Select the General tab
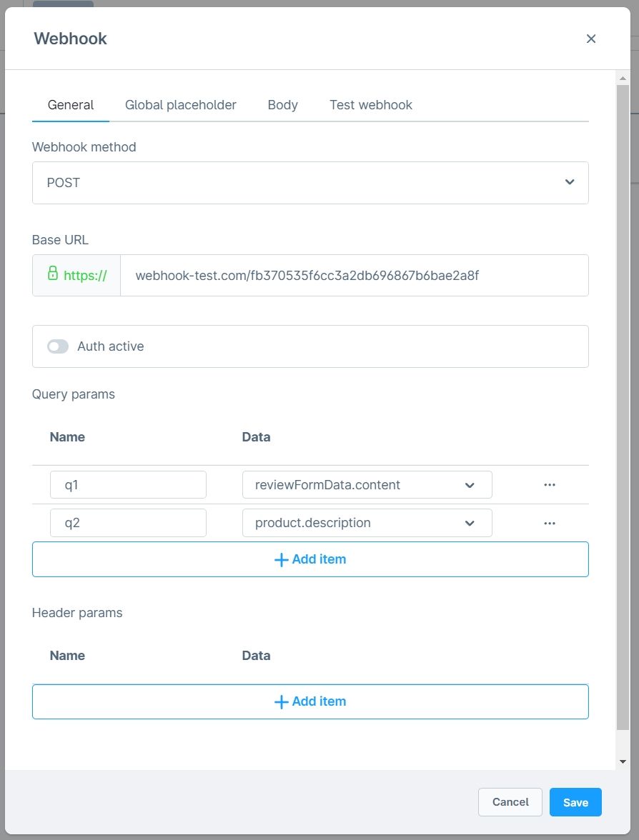The image size is (639, 840). [71, 105]
